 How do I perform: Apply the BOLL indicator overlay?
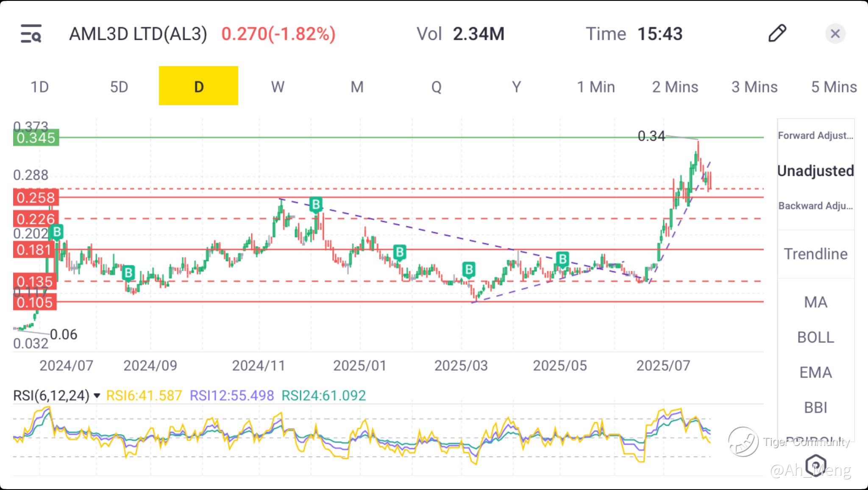[x=815, y=337]
